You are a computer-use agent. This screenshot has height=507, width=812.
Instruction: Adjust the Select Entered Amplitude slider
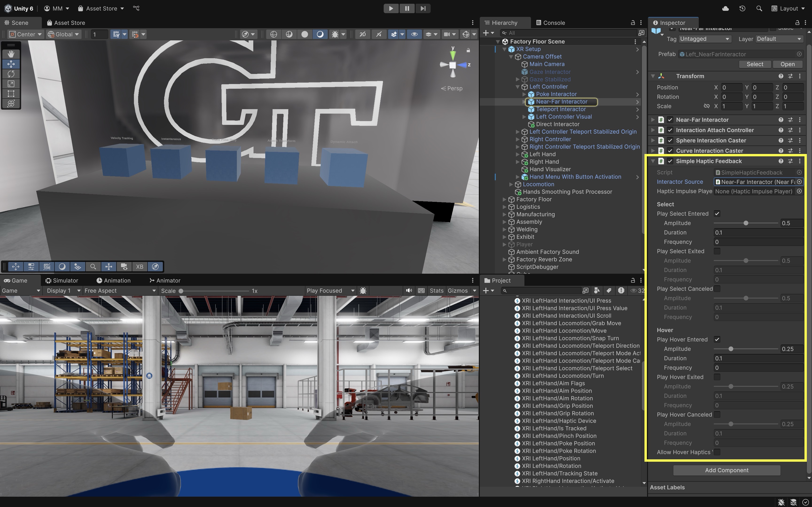(746, 223)
